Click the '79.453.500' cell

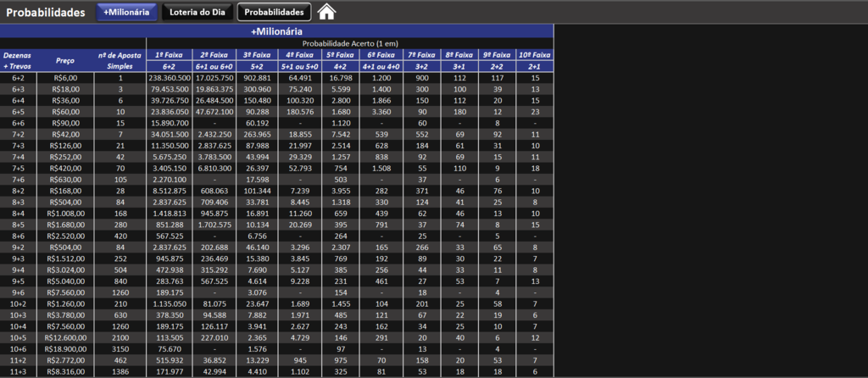(170, 89)
